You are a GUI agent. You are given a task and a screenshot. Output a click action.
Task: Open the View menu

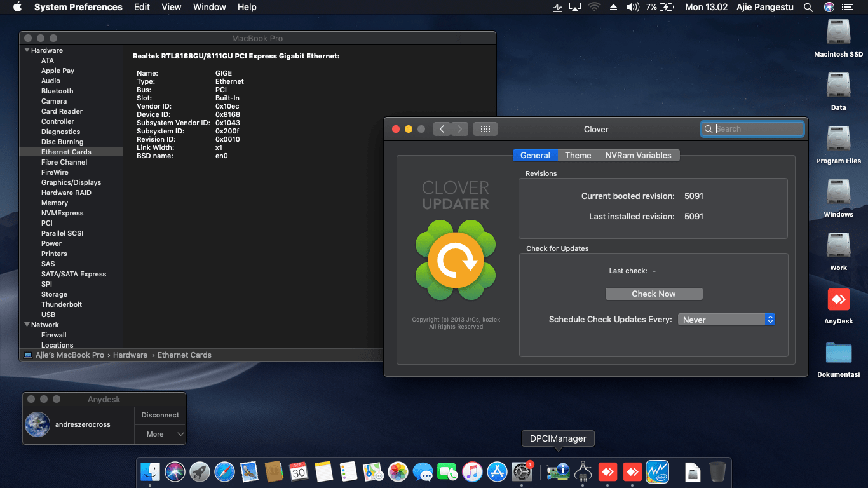pos(172,7)
